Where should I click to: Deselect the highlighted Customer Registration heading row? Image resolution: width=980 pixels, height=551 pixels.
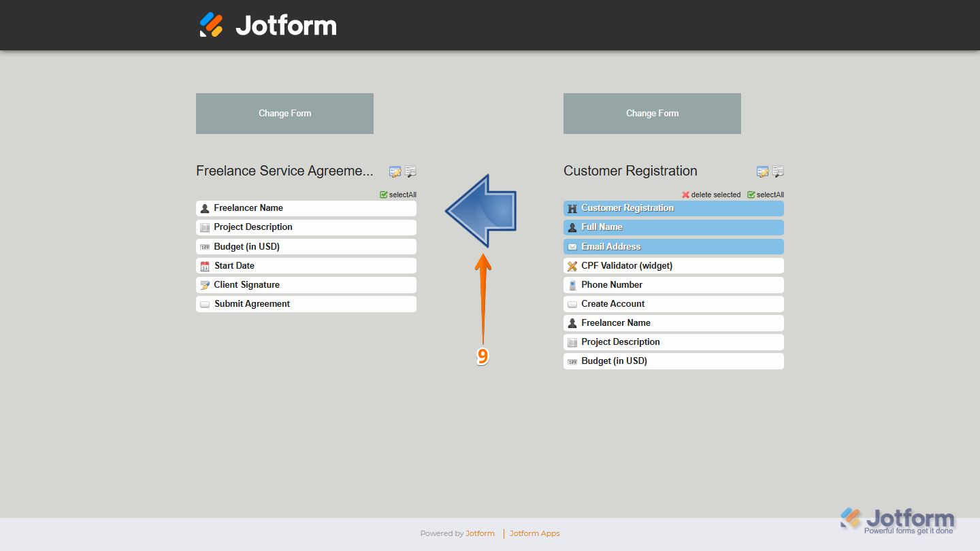(674, 208)
